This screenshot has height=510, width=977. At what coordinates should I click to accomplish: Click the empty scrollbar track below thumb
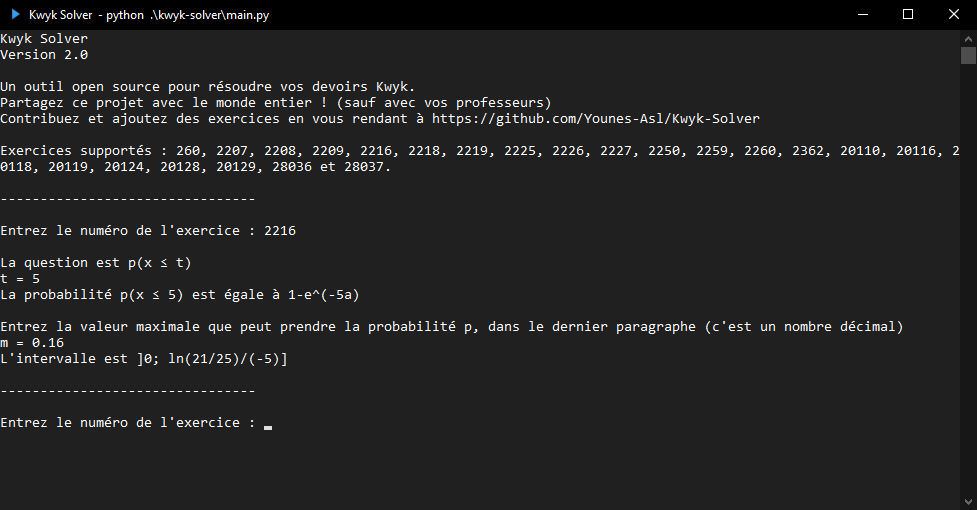[x=968, y=280]
